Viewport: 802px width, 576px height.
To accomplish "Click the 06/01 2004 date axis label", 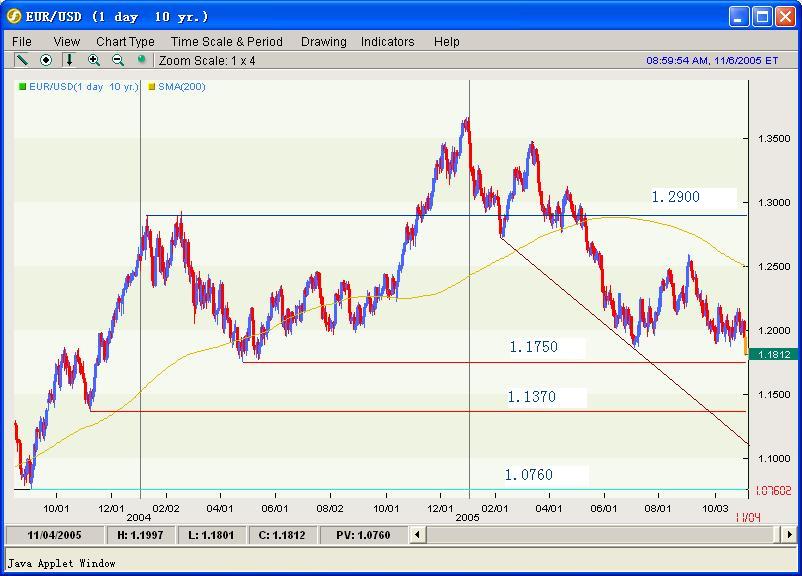I will coord(275,508).
